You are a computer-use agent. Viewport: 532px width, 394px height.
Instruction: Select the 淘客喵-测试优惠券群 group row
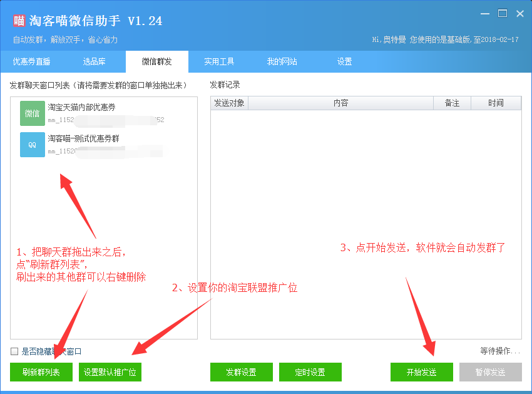[104, 145]
